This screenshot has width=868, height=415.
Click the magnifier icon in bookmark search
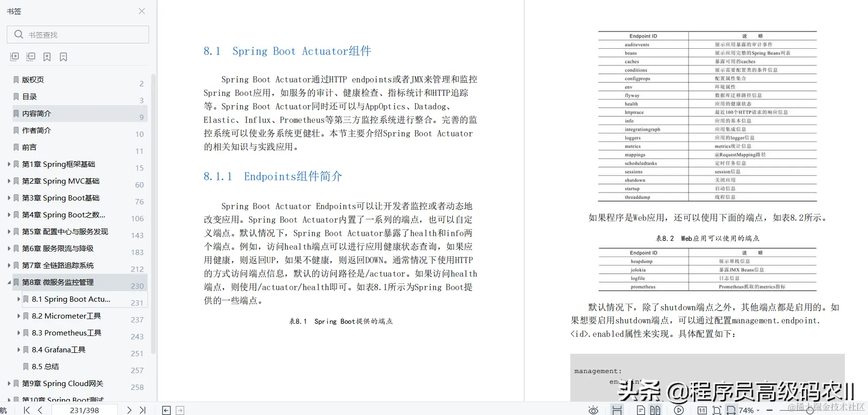click(x=19, y=34)
